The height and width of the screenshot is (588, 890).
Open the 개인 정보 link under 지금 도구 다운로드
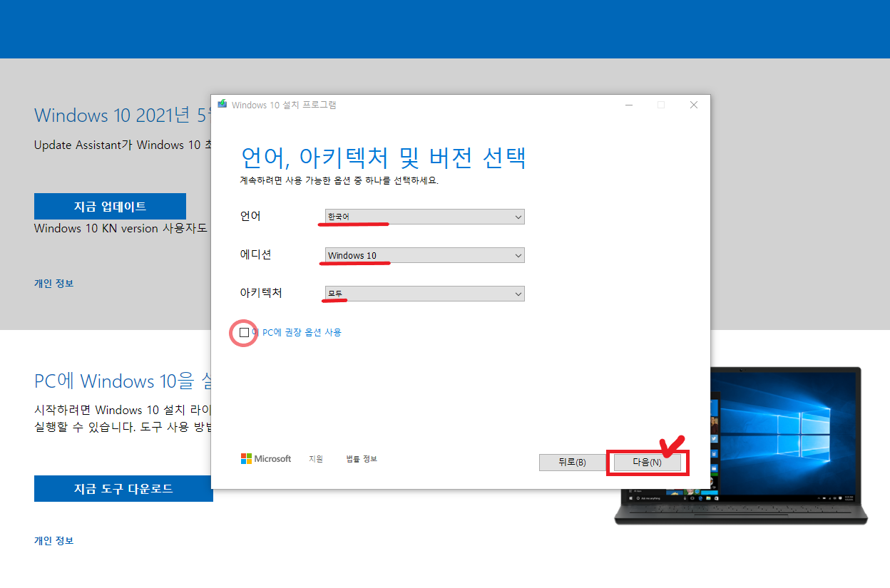pos(53,540)
